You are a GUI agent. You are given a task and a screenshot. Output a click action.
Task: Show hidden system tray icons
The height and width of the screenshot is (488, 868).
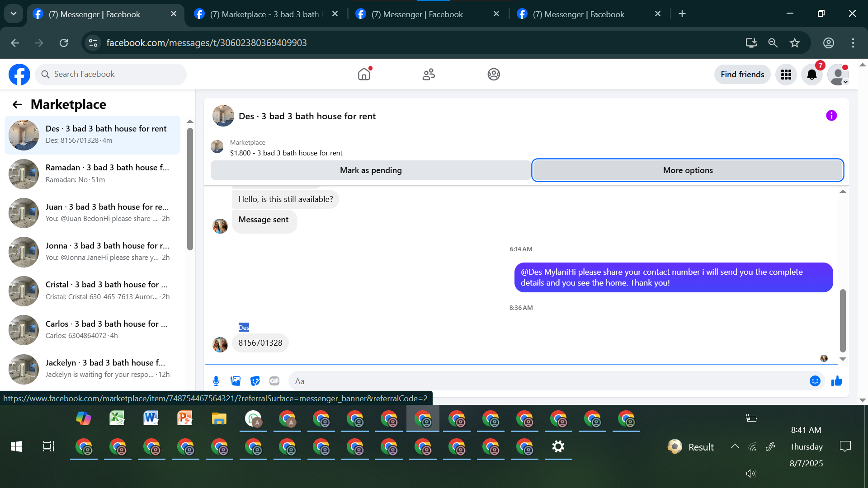coord(735,446)
